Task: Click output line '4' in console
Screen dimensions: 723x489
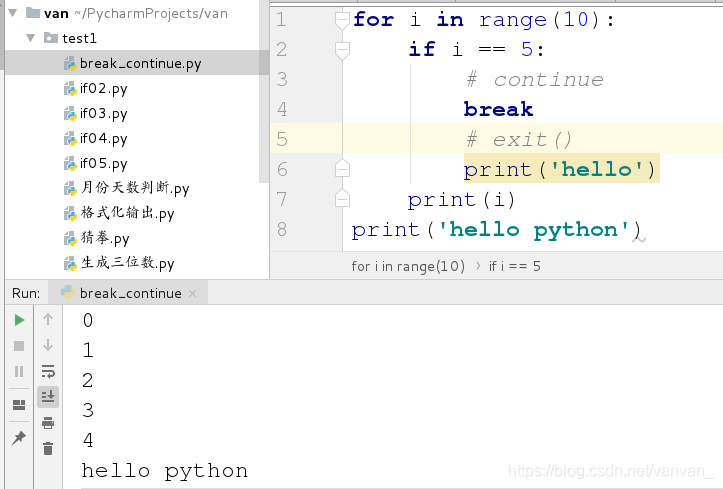Action: click(88, 440)
